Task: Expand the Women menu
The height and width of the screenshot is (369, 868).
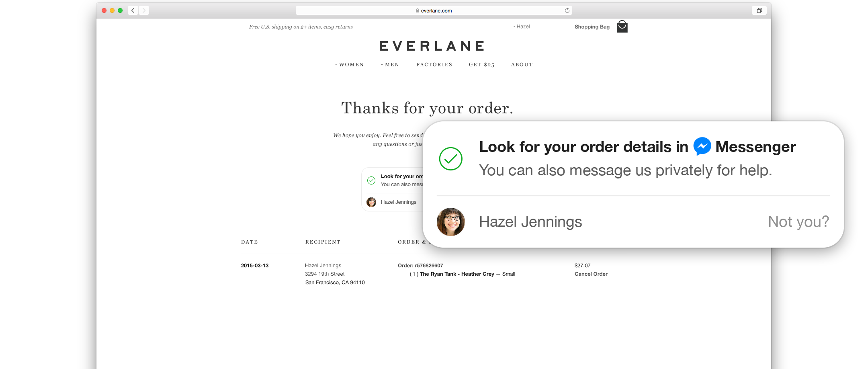Action: click(x=350, y=65)
